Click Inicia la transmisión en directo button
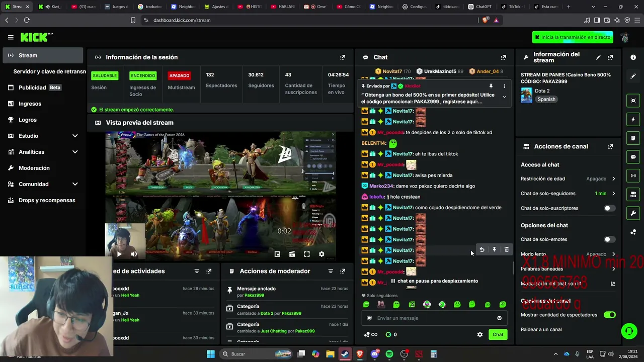 pyautogui.click(x=573, y=37)
